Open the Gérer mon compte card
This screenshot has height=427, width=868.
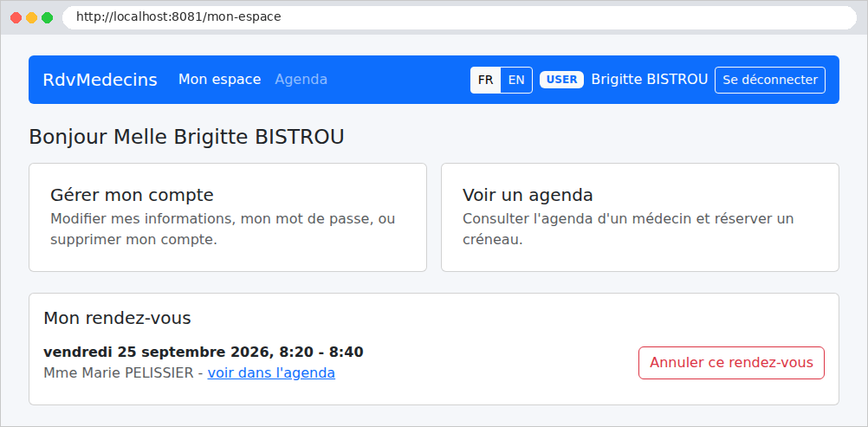pyautogui.click(x=228, y=217)
